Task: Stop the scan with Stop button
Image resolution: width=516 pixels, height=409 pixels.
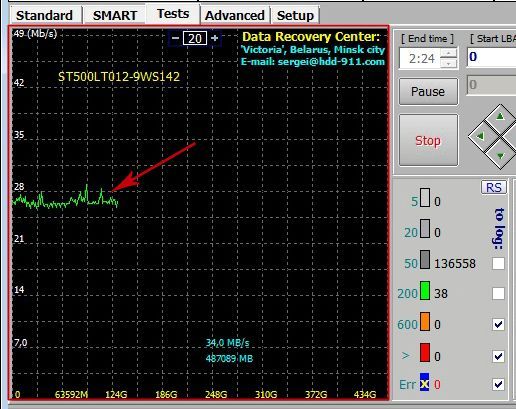Action: (x=428, y=140)
